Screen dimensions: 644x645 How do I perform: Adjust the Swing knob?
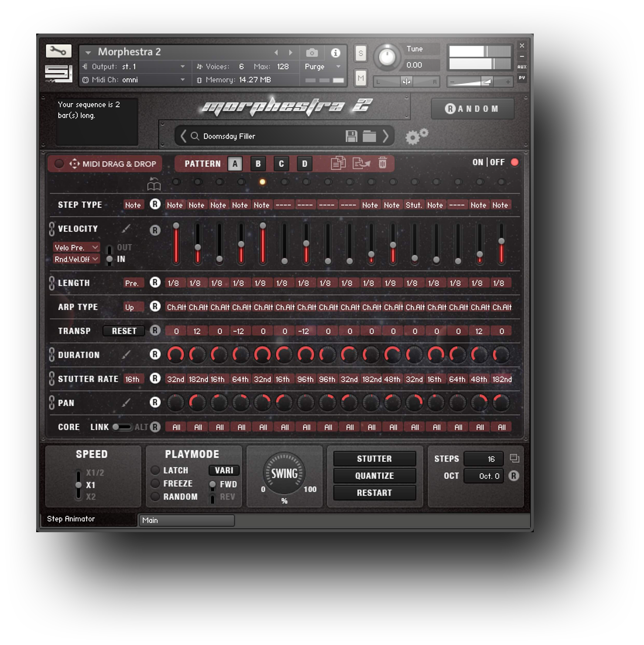284,473
